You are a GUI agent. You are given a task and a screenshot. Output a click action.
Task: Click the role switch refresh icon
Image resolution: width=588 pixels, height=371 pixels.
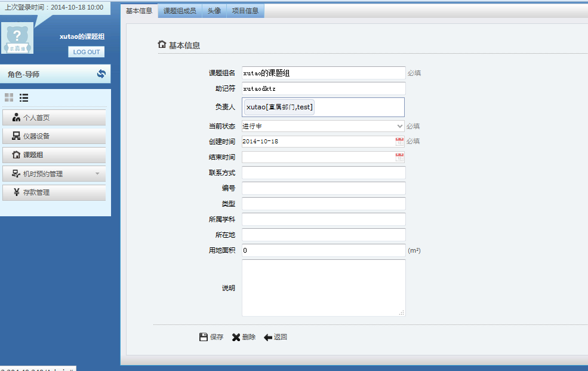pyautogui.click(x=101, y=74)
